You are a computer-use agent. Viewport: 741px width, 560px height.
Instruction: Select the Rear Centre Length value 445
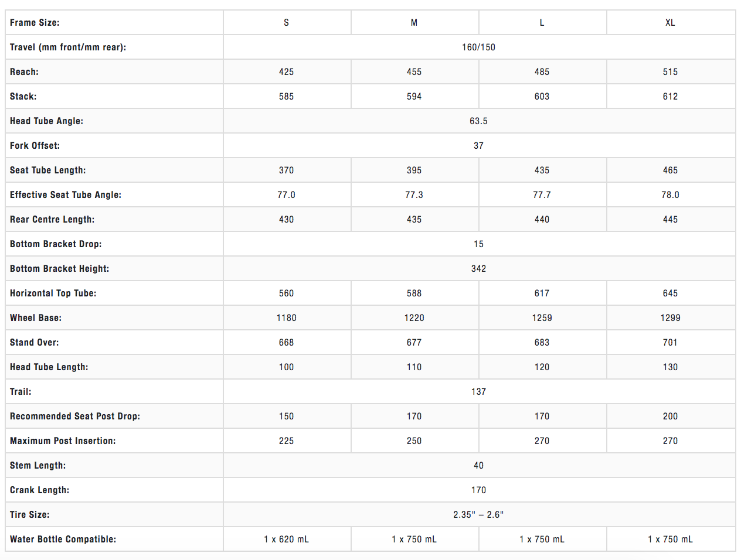[x=670, y=220]
